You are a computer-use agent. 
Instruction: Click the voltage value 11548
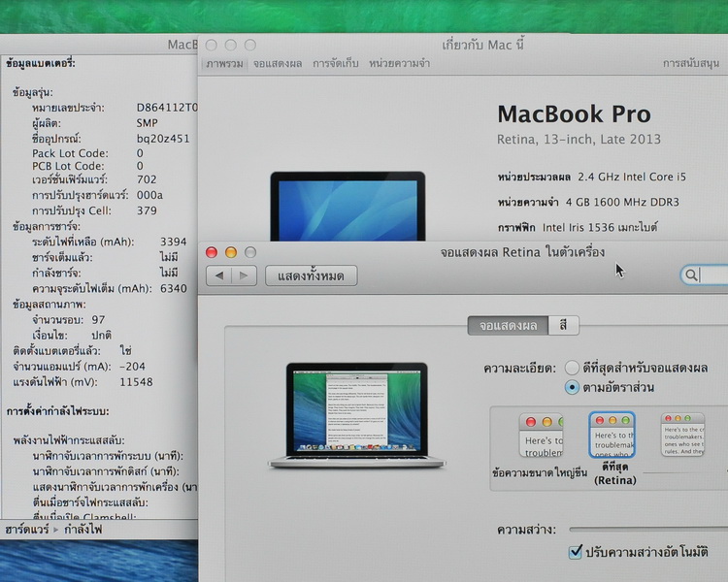136,381
